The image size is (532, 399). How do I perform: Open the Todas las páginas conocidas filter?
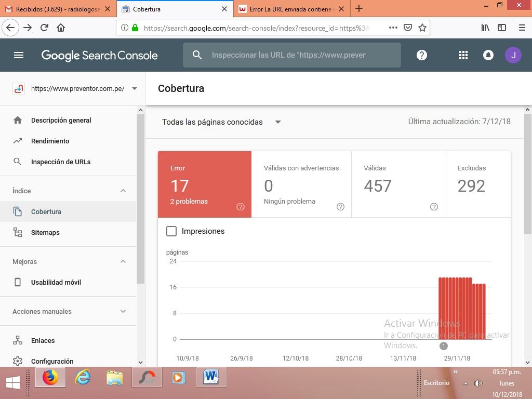pos(221,122)
